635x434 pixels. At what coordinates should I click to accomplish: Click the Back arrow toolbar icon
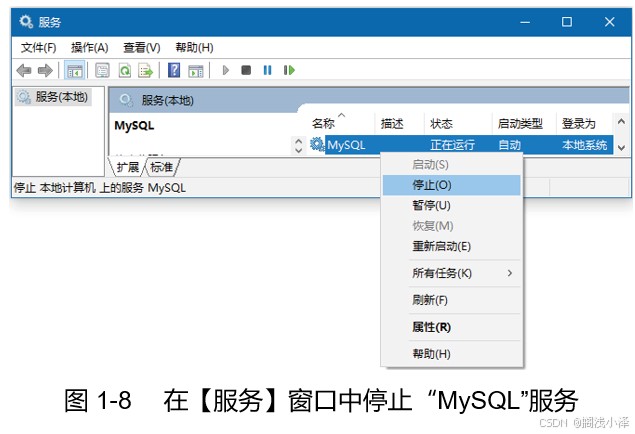click(24, 70)
